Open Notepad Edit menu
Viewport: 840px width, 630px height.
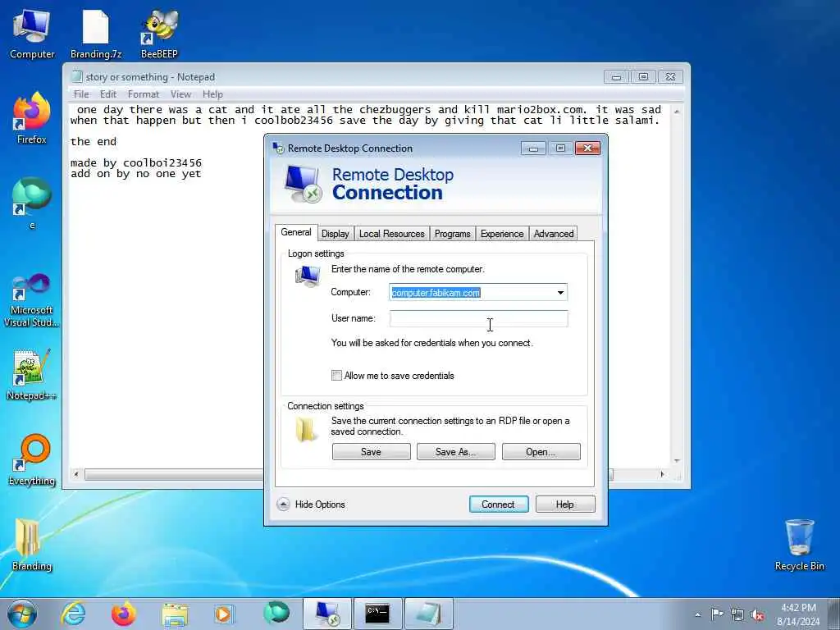108,94
